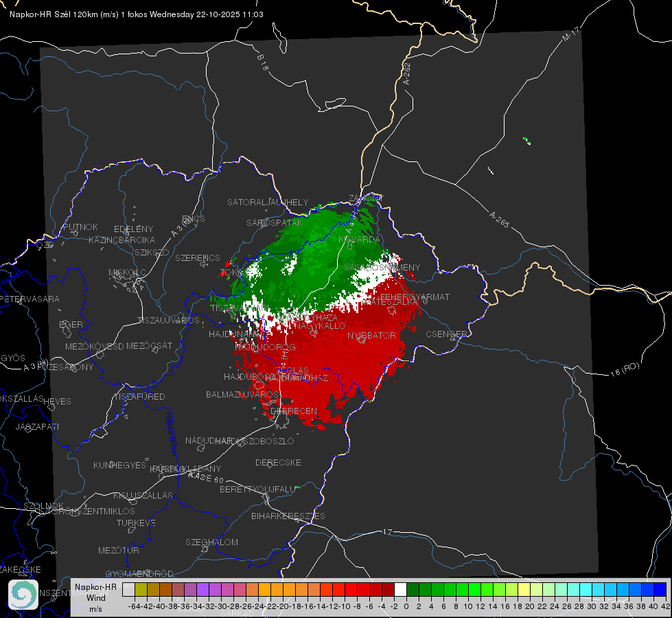The image size is (672, 618).
Task: Click the SZEGHALOM label
Action: (211, 542)
